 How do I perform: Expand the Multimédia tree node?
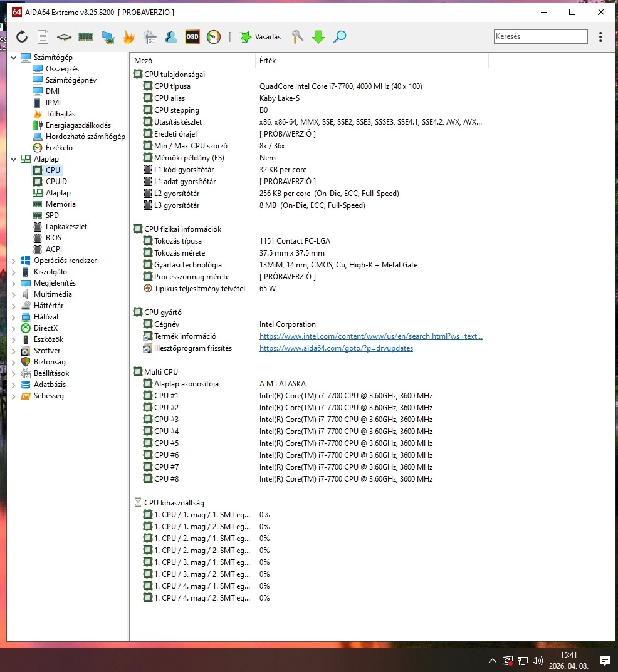(13, 294)
